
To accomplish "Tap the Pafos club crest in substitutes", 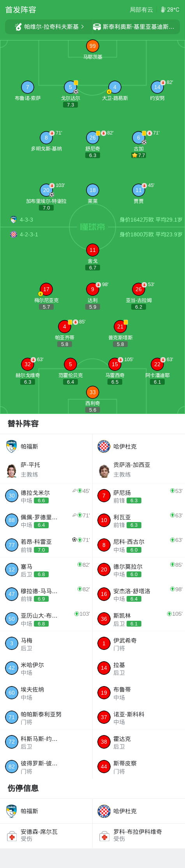I will pos(12,446).
